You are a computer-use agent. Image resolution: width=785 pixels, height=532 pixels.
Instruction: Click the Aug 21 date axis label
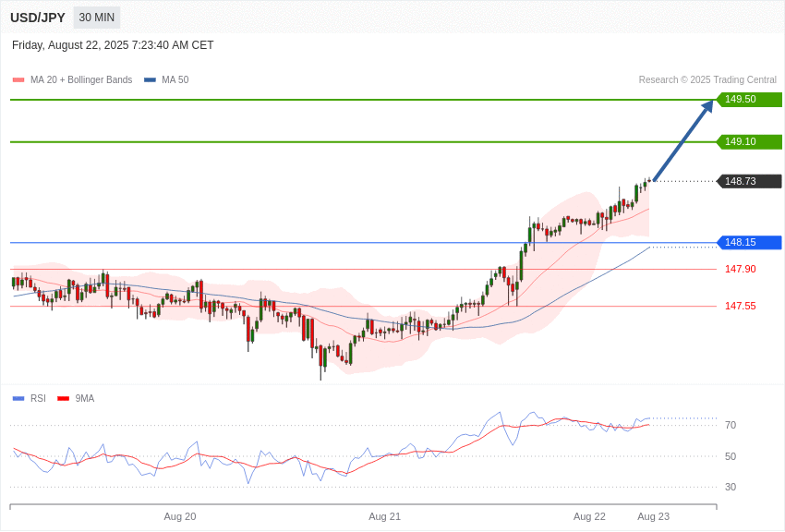384,517
